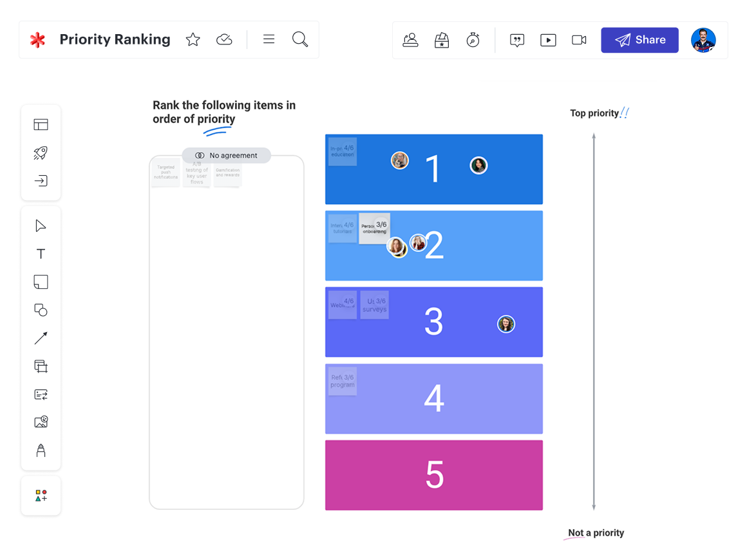This screenshot has height=560, width=747.
Task: Open the comments panel
Action: pos(516,40)
